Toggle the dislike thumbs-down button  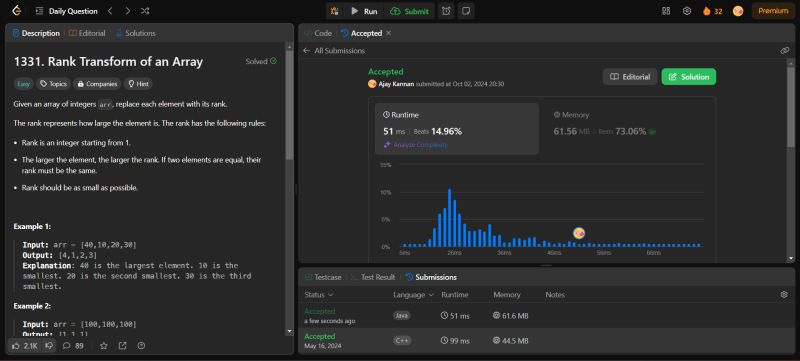tap(49, 345)
